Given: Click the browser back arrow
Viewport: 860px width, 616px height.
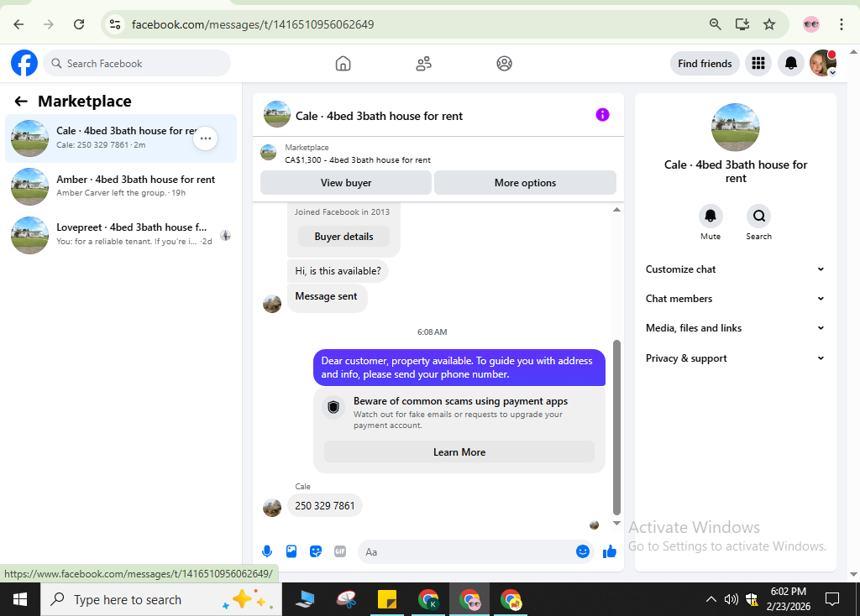Looking at the screenshot, I should [18, 24].
